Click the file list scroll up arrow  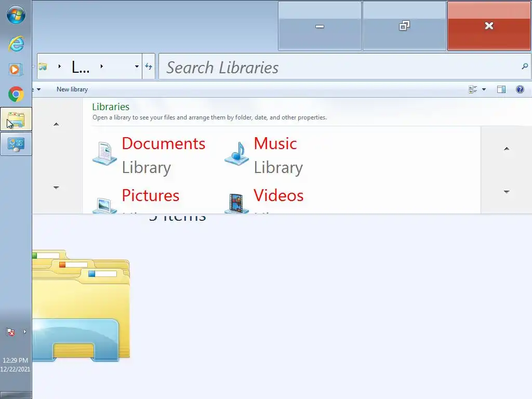pyautogui.click(x=507, y=149)
